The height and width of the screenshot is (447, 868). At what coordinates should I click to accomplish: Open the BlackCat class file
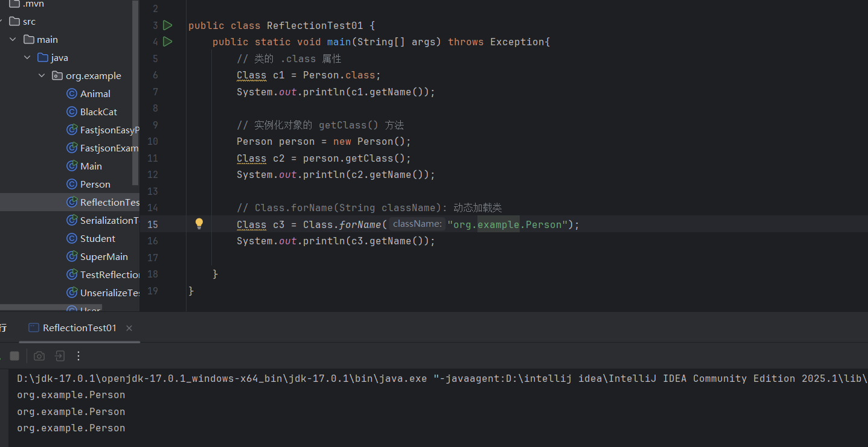click(x=98, y=112)
